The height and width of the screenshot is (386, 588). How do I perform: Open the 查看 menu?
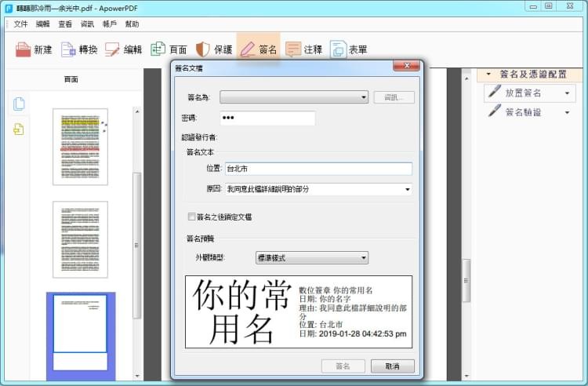(x=65, y=24)
